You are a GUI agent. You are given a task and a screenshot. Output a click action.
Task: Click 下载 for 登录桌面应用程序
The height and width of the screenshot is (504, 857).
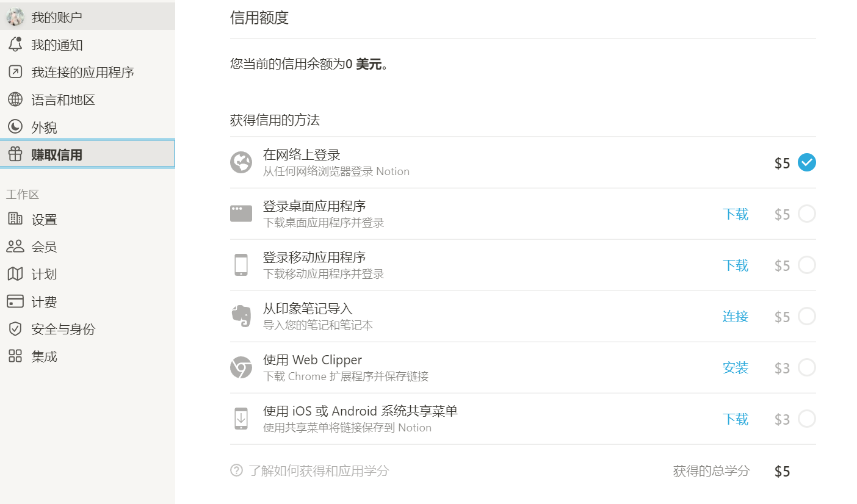[736, 214]
